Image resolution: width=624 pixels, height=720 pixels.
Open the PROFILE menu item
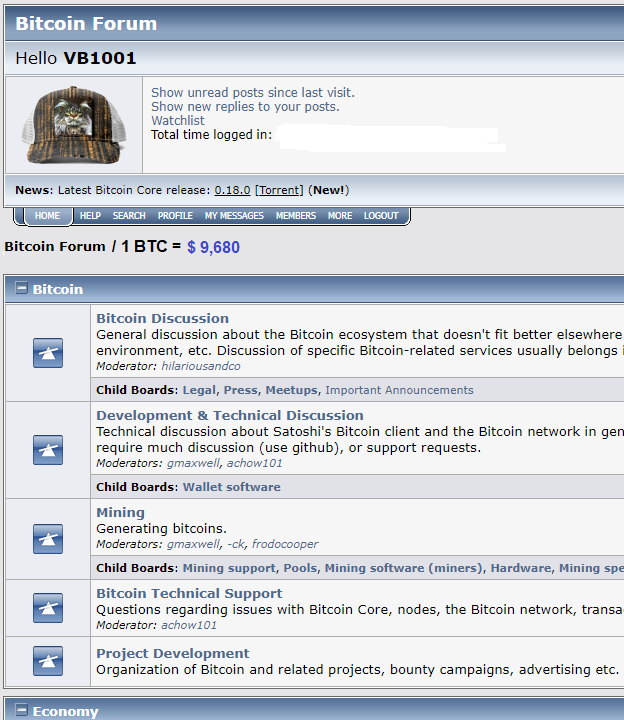click(175, 216)
